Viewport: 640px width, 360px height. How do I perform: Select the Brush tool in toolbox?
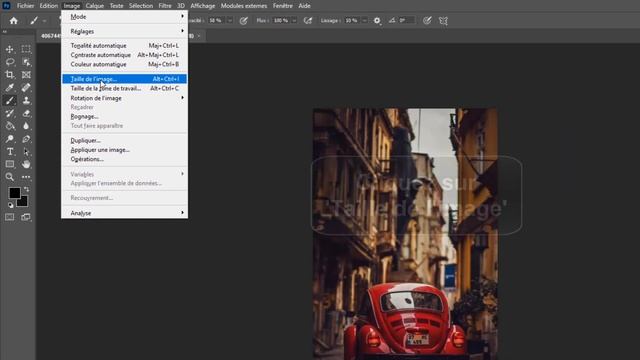click(9, 100)
